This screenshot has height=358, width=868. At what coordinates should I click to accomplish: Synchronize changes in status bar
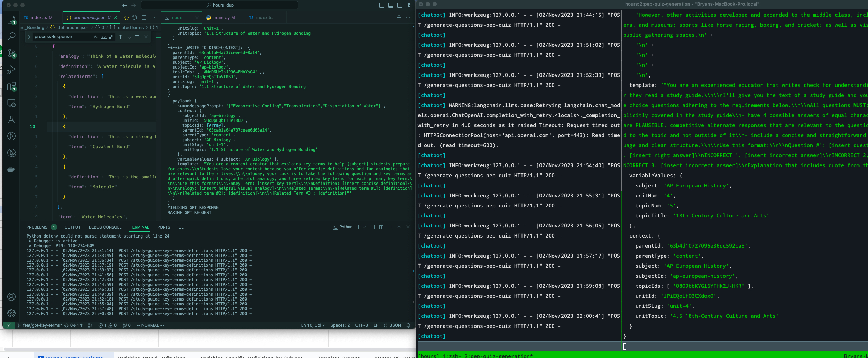click(x=73, y=325)
